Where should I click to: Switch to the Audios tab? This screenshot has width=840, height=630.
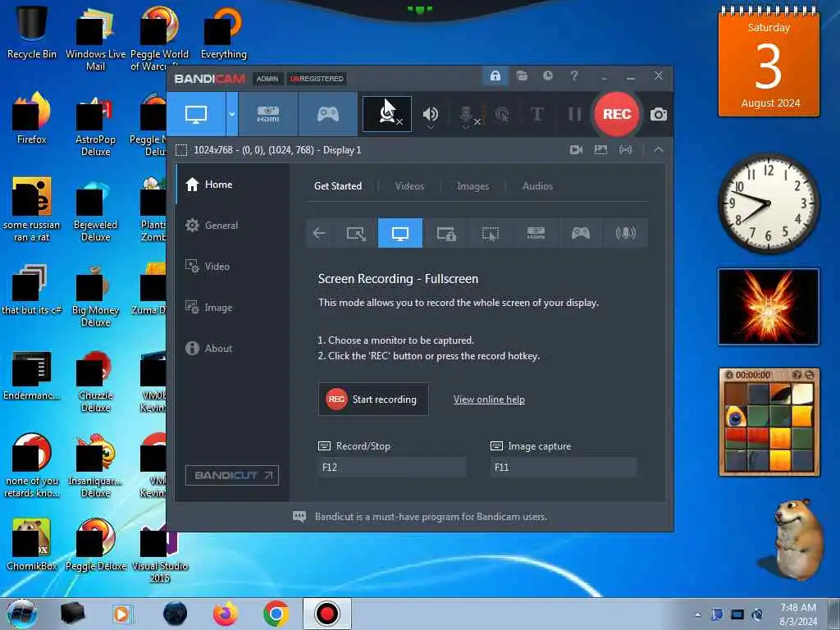pos(537,186)
